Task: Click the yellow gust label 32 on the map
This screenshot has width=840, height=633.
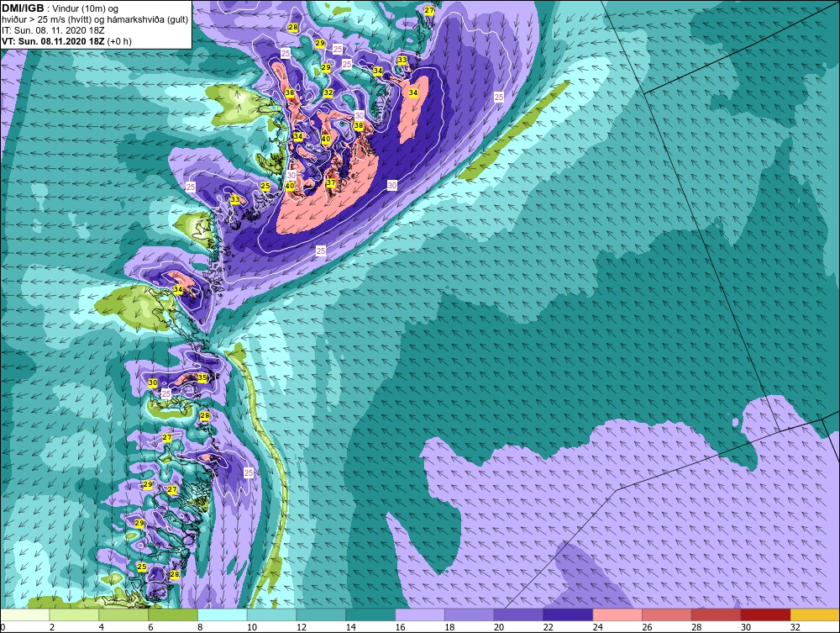Action: pos(328,92)
